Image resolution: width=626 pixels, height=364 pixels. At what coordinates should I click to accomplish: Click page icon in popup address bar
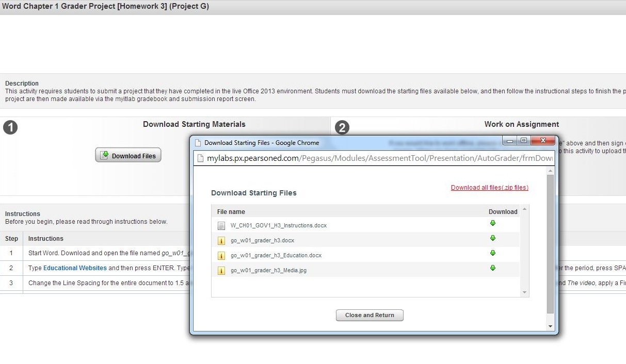click(200, 158)
